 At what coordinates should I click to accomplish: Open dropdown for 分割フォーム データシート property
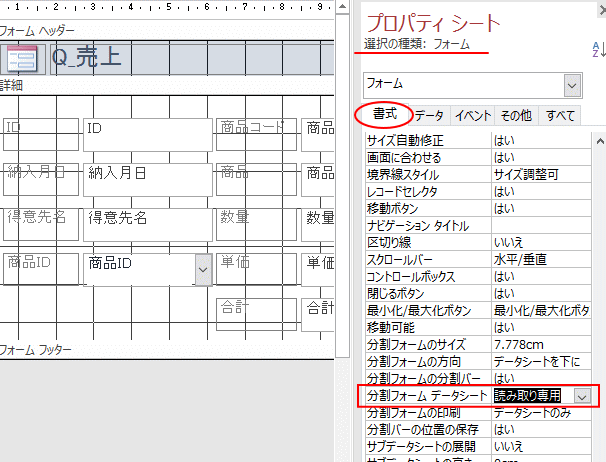(582, 396)
